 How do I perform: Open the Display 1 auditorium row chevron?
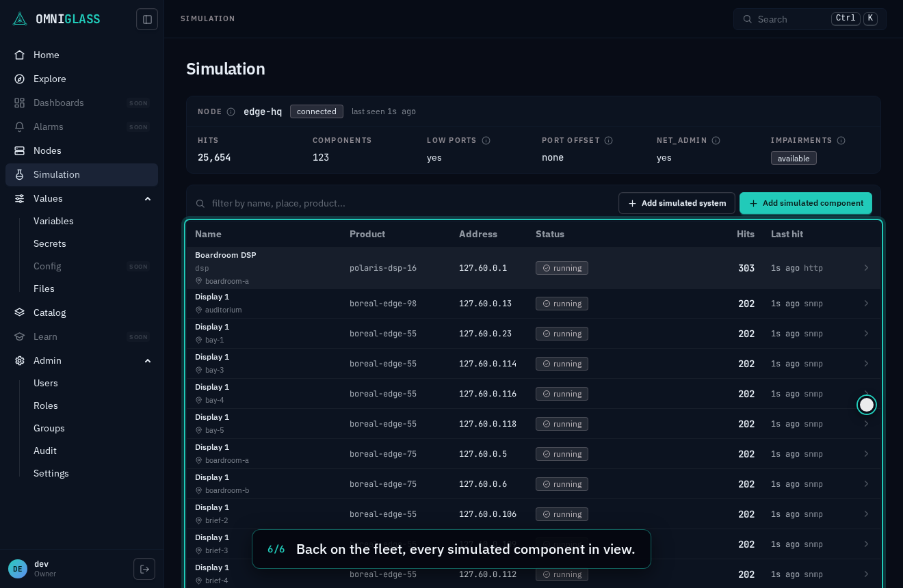coord(866,304)
